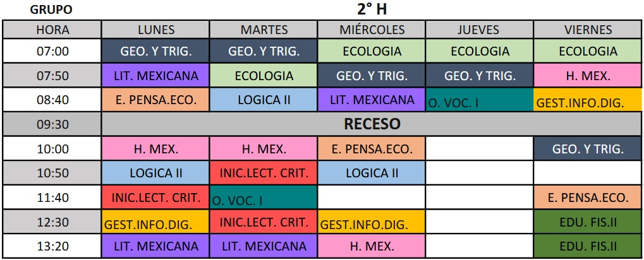This screenshot has height=260, width=644.
Task: Click the VIERNES column header
Action: (588, 30)
